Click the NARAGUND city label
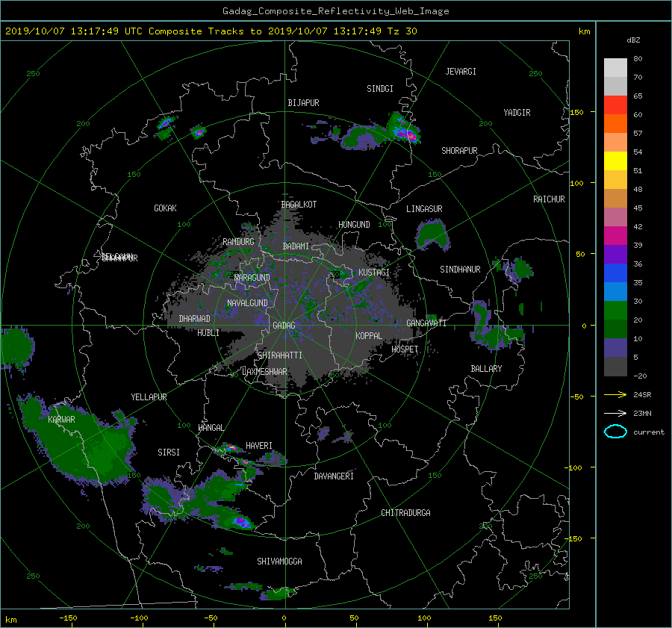 click(x=252, y=278)
